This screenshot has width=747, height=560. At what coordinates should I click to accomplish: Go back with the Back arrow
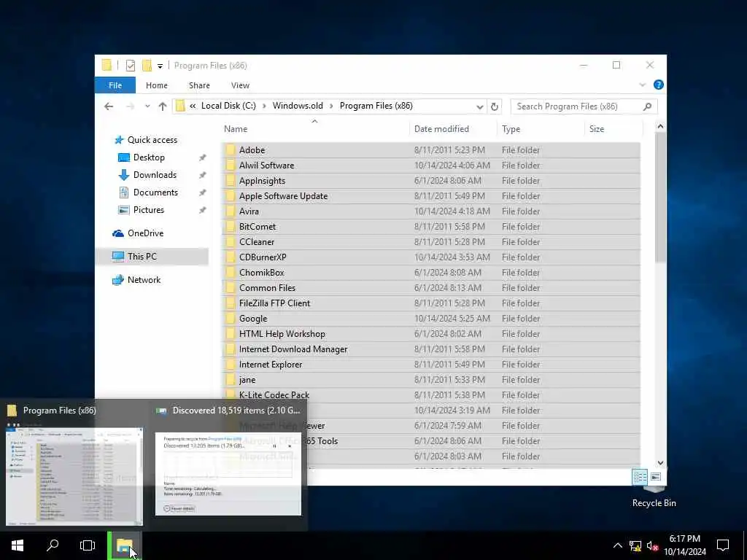[109, 106]
